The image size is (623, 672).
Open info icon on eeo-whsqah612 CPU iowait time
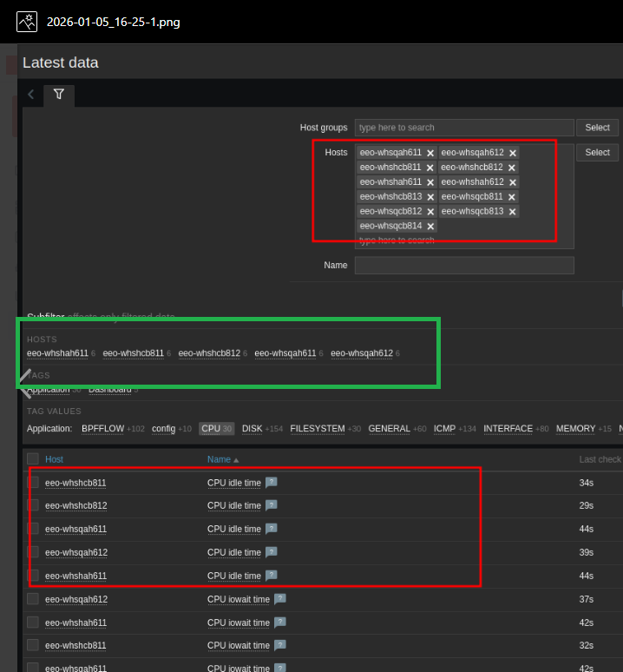tap(279, 599)
